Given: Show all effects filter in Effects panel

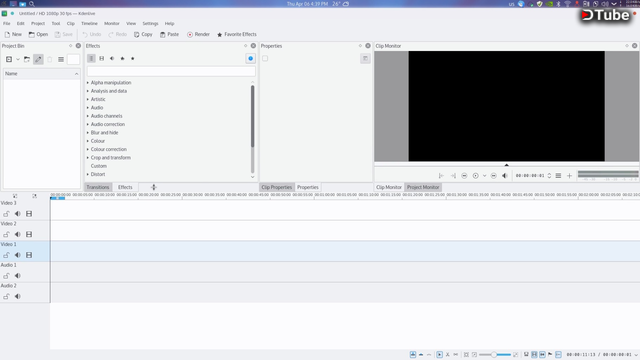Looking at the screenshot, I should [x=91, y=58].
